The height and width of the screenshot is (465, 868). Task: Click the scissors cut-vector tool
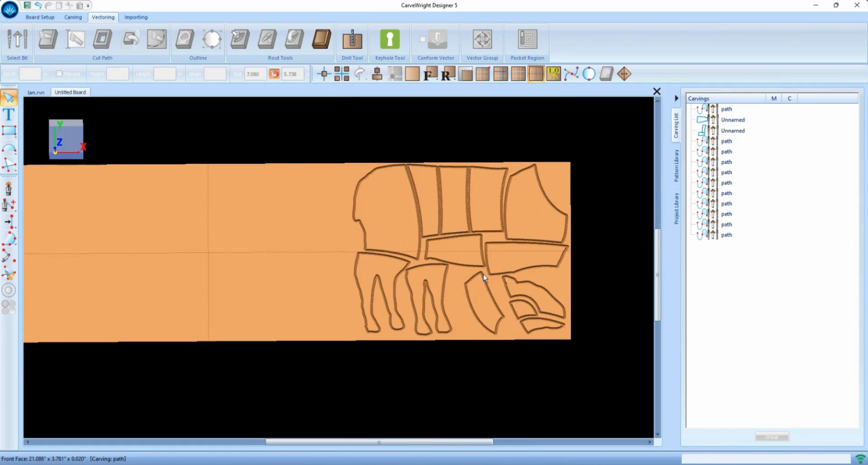coord(9,273)
